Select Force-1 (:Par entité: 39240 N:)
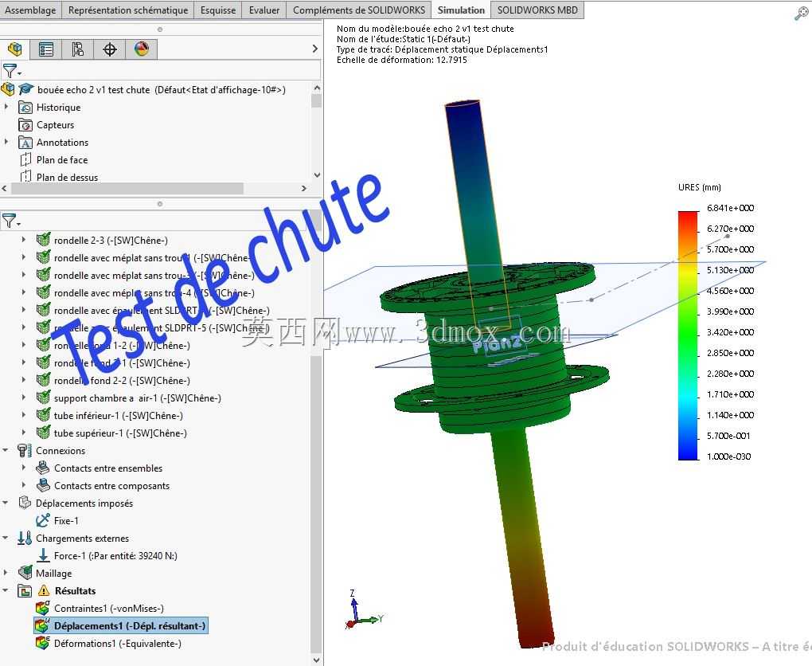 coord(115,555)
